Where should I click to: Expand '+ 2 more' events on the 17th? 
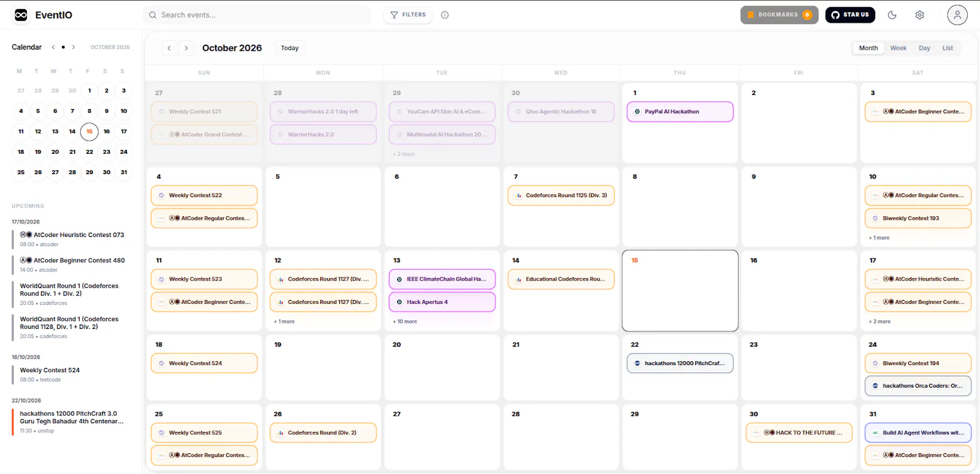click(x=880, y=322)
